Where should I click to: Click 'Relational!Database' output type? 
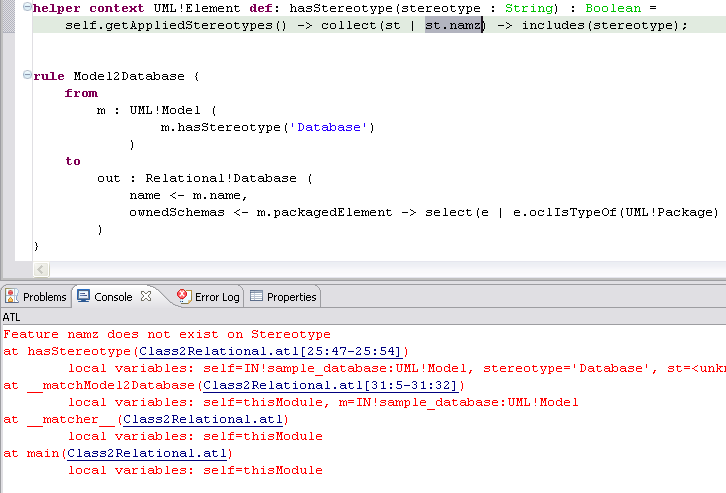tap(221, 178)
